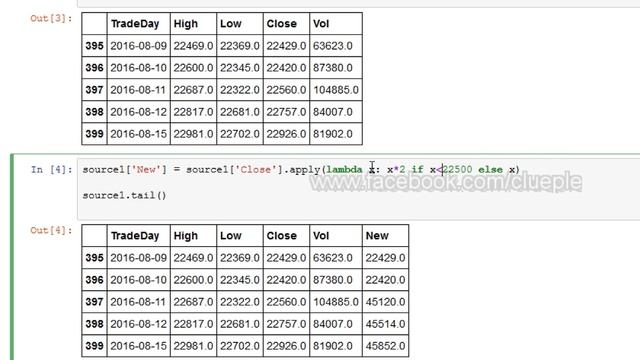Click date 2016-08-10 in Out[4] table
The image size is (640, 360).
pyautogui.click(x=139, y=280)
